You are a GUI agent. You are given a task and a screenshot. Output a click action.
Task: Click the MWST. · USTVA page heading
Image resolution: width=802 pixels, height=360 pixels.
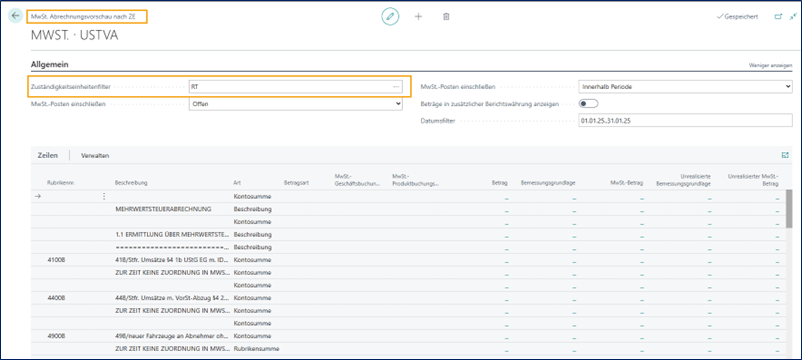click(75, 36)
